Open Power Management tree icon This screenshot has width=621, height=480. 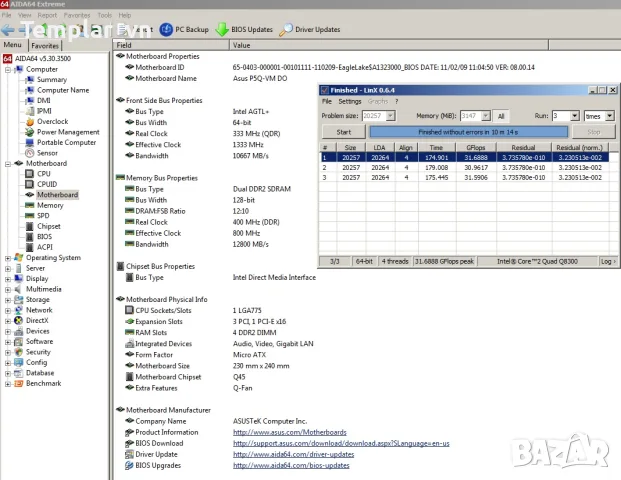pos(30,132)
